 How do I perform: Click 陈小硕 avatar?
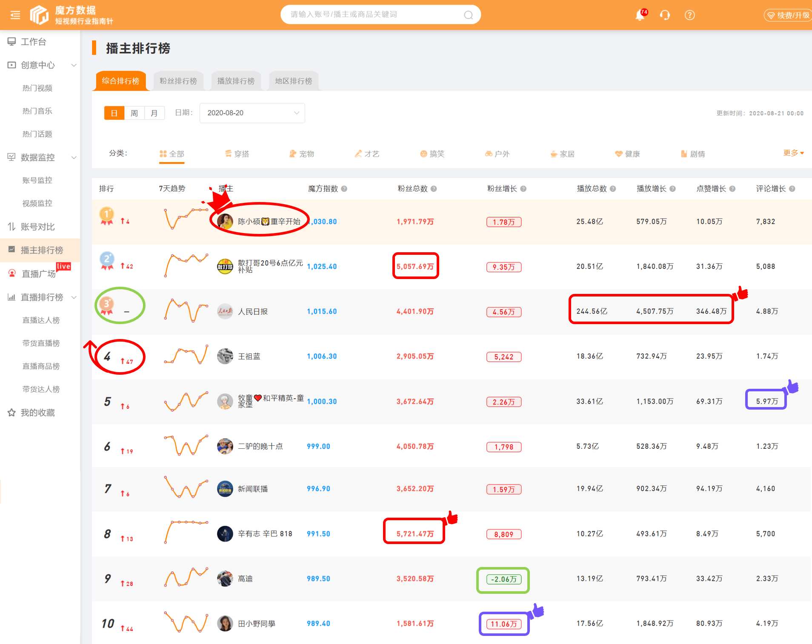tap(225, 222)
